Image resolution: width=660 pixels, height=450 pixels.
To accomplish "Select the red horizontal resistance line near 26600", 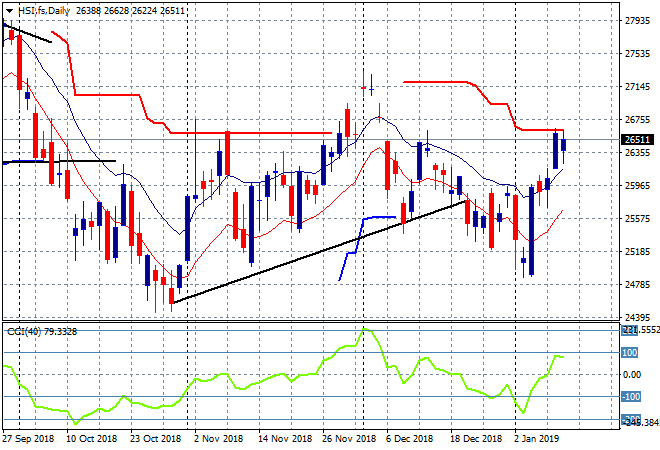I will pos(251,133).
